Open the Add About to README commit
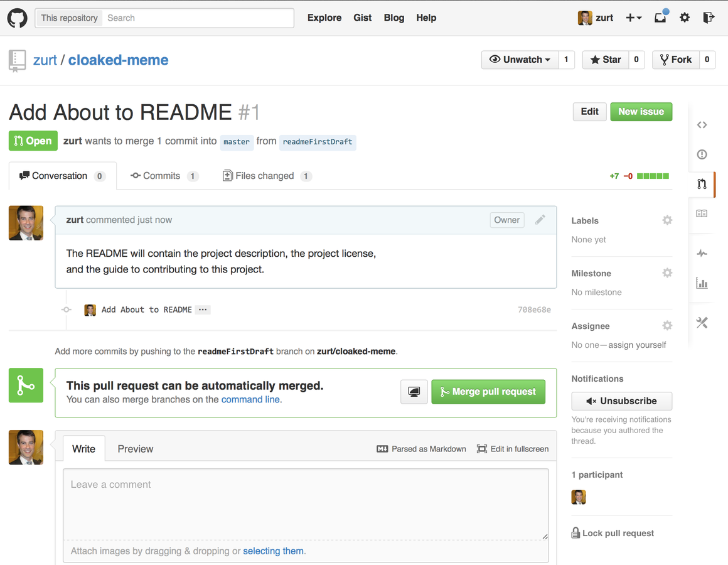Screen dimensions: 728x565 click(147, 309)
